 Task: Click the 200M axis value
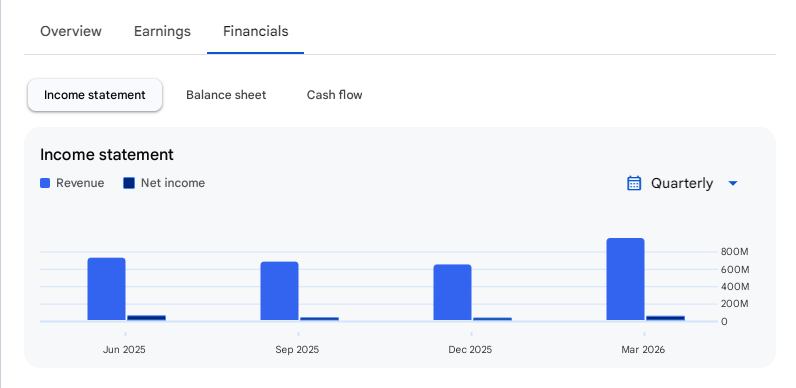coord(735,304)
